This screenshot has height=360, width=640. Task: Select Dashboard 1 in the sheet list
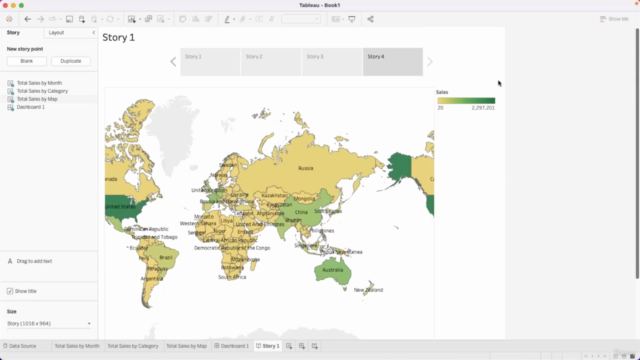[31, 107]
